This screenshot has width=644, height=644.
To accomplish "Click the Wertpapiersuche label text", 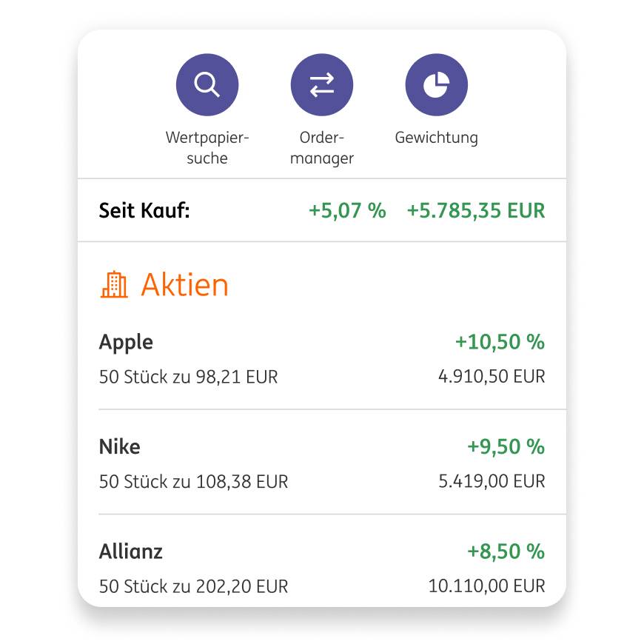I will [207, 147].
